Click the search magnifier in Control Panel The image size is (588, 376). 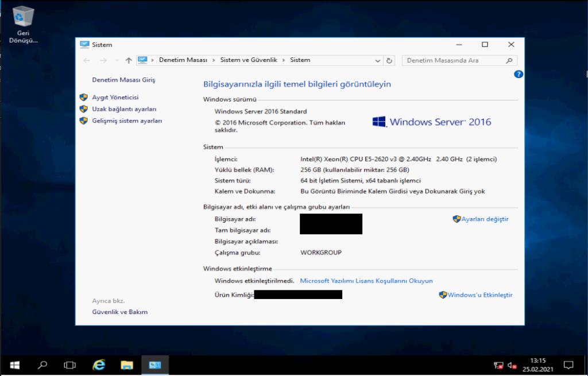(509, 60)
